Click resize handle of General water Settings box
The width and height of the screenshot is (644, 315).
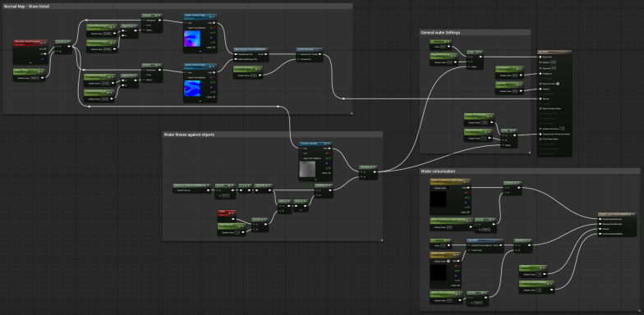(x=528, y=152)
